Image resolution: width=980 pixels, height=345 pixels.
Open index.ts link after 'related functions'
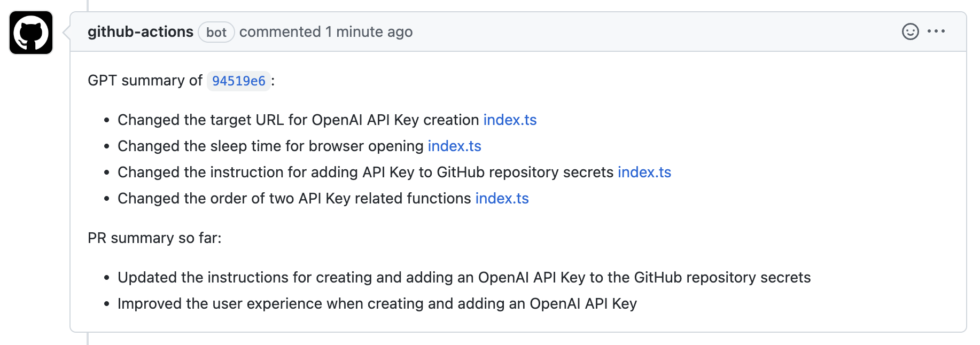[502, 199]
